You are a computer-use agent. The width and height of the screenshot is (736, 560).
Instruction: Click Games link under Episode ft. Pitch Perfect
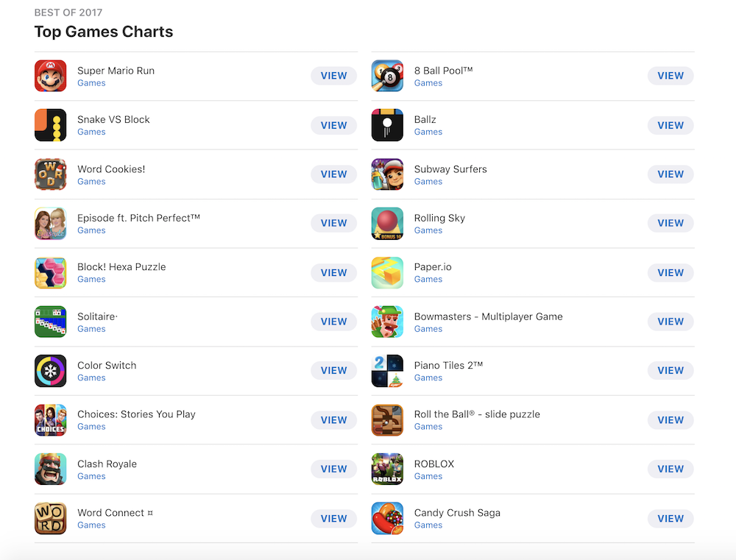pyautogui.click(x=91, y=230)
